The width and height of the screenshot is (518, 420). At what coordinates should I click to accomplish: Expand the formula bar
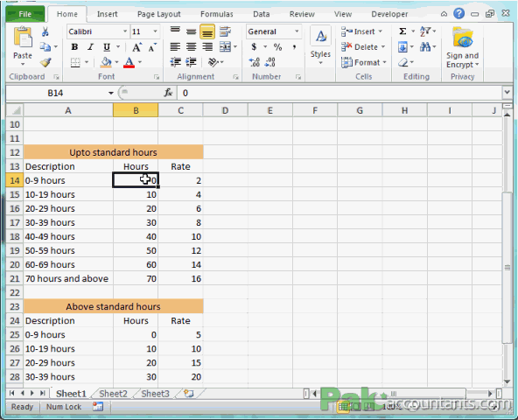coord(507,93)
